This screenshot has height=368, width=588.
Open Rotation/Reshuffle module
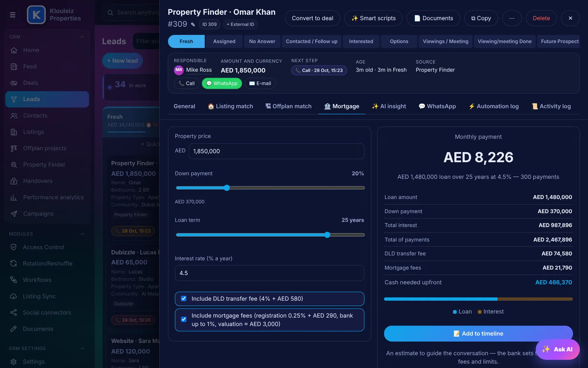tap(47, 264)
